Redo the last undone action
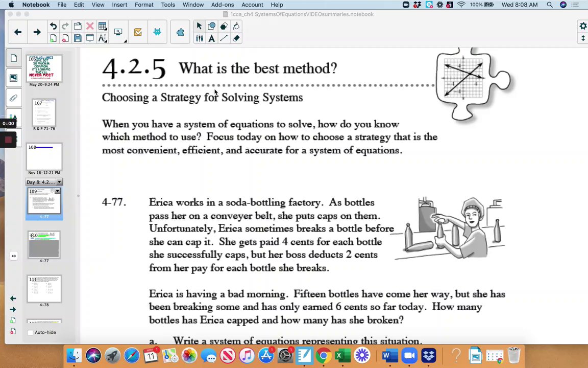This screenshot has height=368, width=588. coord(65,26)
